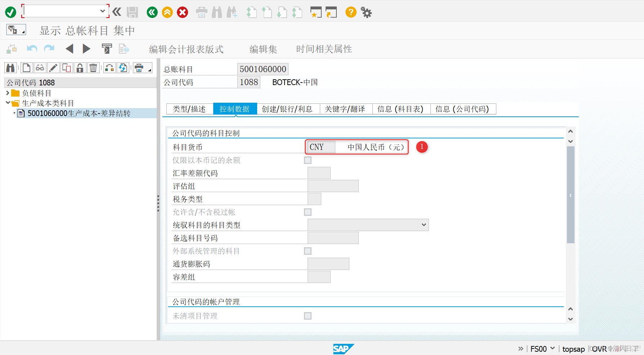
Task: Expand the 负债科目 folder
Action: click(8, 93)
